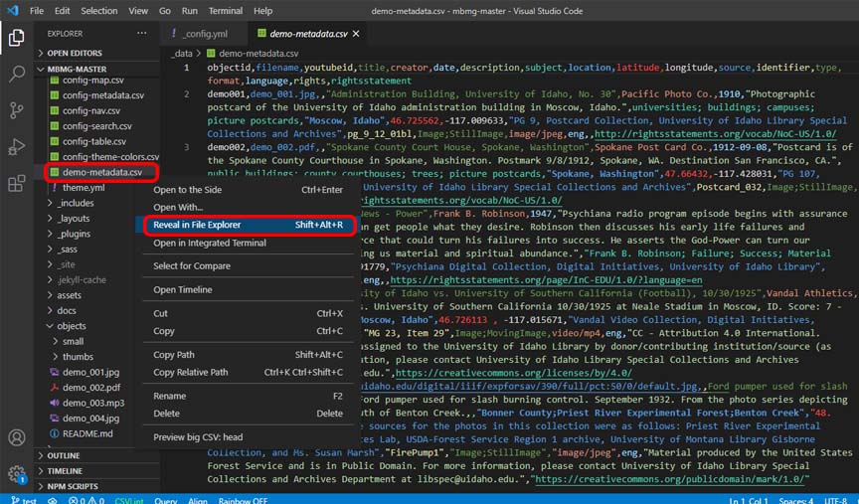Open the Source Control view
Viewport: 859px width, 504px height.
(17, 109)
